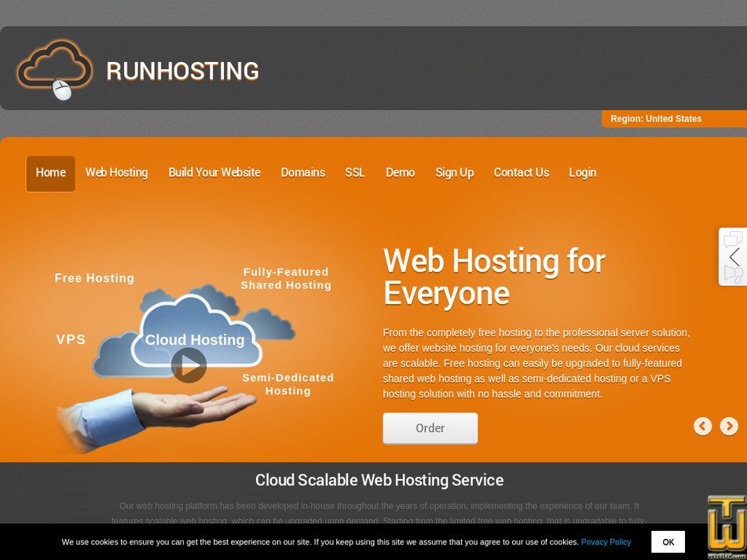The height and width of the screenshot is (560, 747).
Task: Open the Demo page
Action: [400, 173]
